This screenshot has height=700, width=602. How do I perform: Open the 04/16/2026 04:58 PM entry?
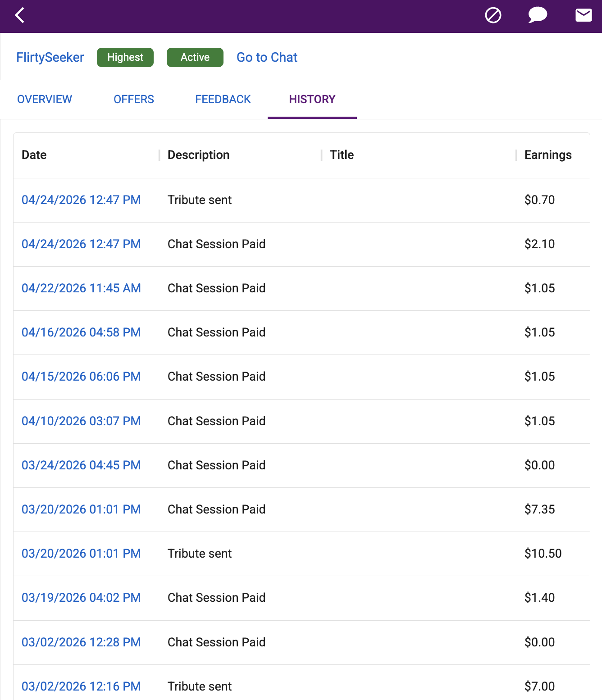click(81, 332)
